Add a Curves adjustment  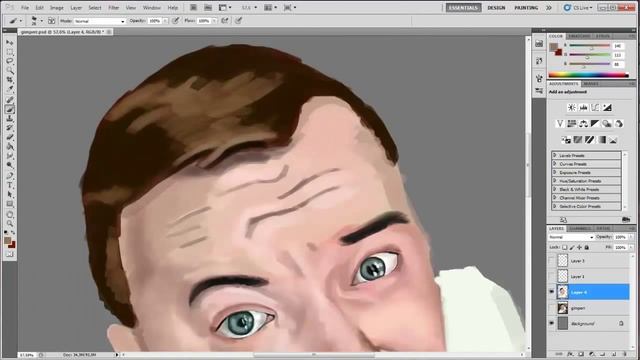[595, 108]
